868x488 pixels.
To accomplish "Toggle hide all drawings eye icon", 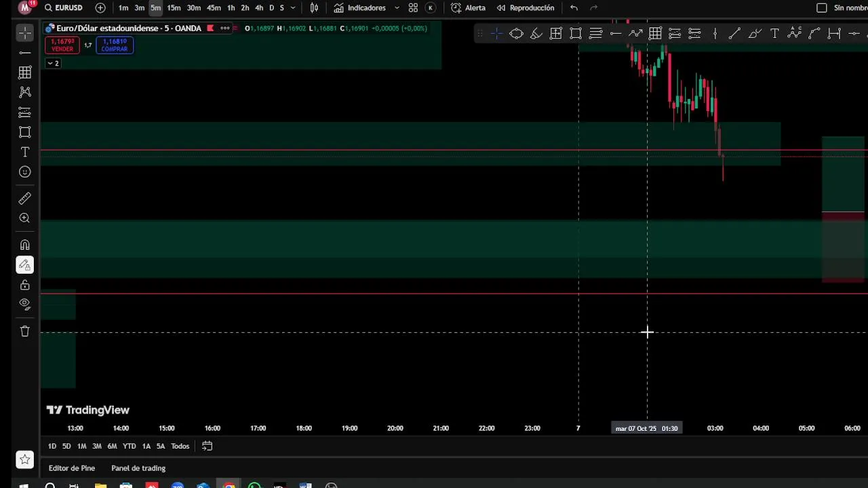I will pos(25,304).
